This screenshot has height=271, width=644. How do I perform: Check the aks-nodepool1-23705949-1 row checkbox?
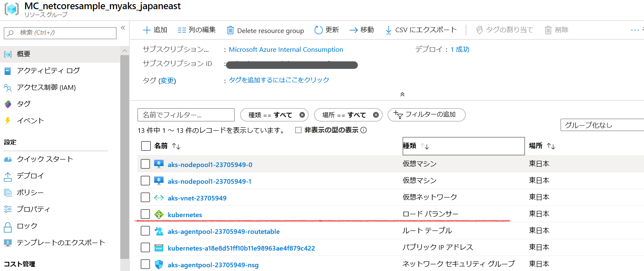[x=145, y=181]
